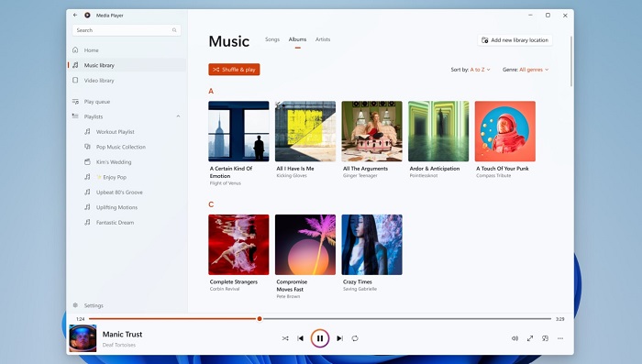
Task: Open full screen view icon
Action: [530, 338]
